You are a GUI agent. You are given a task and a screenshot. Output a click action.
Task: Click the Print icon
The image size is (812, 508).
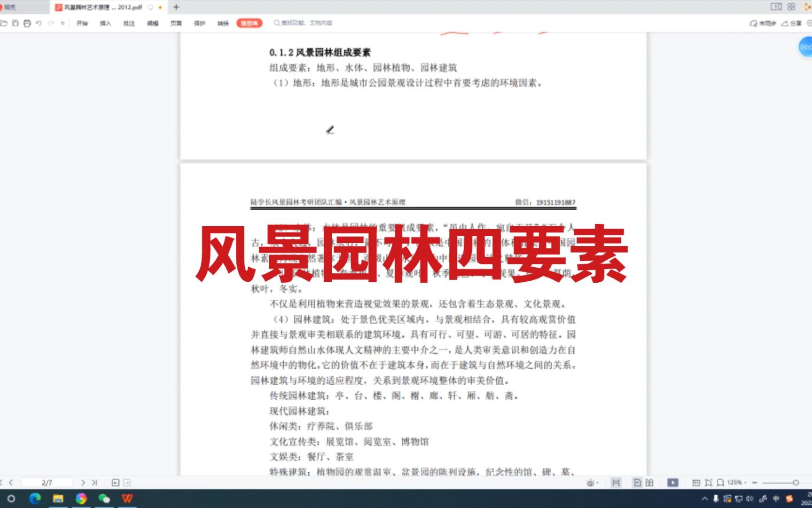point(27,23)
